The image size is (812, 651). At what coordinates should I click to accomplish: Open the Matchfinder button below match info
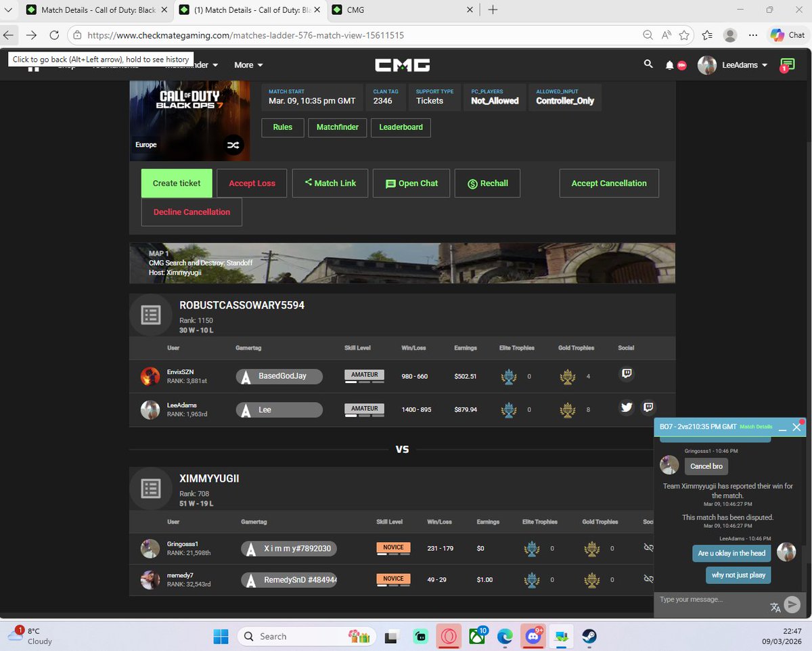(x=337, y=127)
